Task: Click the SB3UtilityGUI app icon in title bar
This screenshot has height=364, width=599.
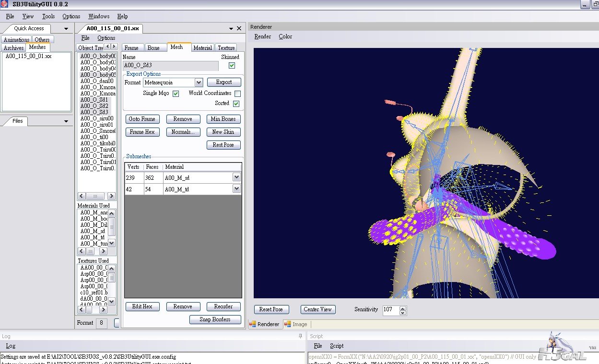Action: click(4, 4)
